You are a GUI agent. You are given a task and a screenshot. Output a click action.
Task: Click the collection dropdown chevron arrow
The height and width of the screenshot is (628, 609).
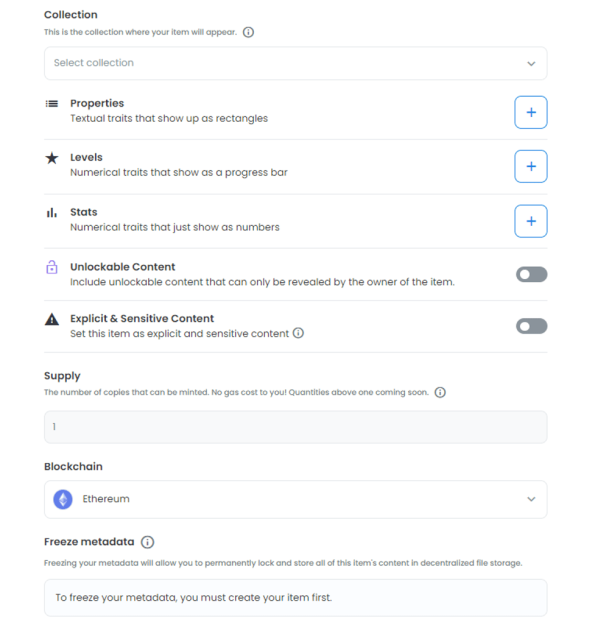[x=531, y=63]
